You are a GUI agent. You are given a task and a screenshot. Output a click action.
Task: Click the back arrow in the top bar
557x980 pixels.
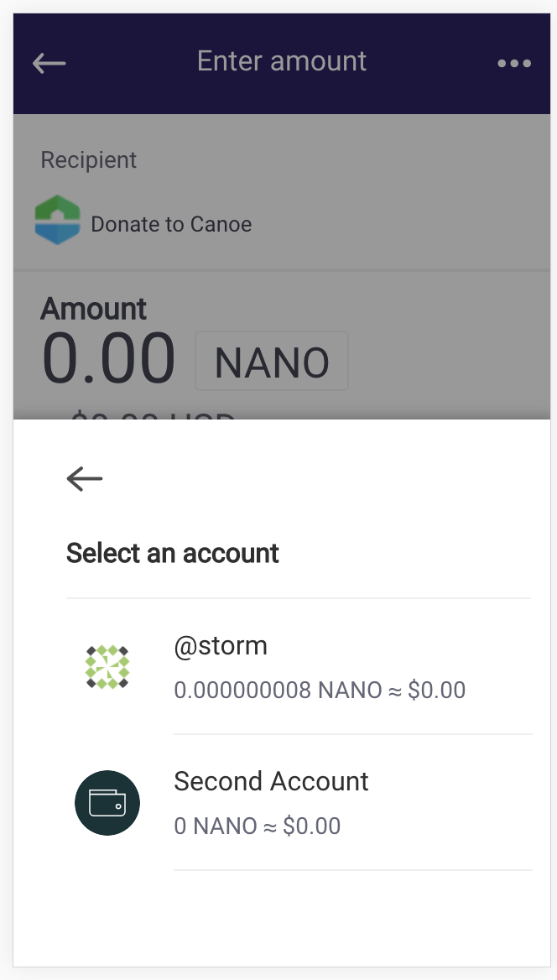pos(49,63)
